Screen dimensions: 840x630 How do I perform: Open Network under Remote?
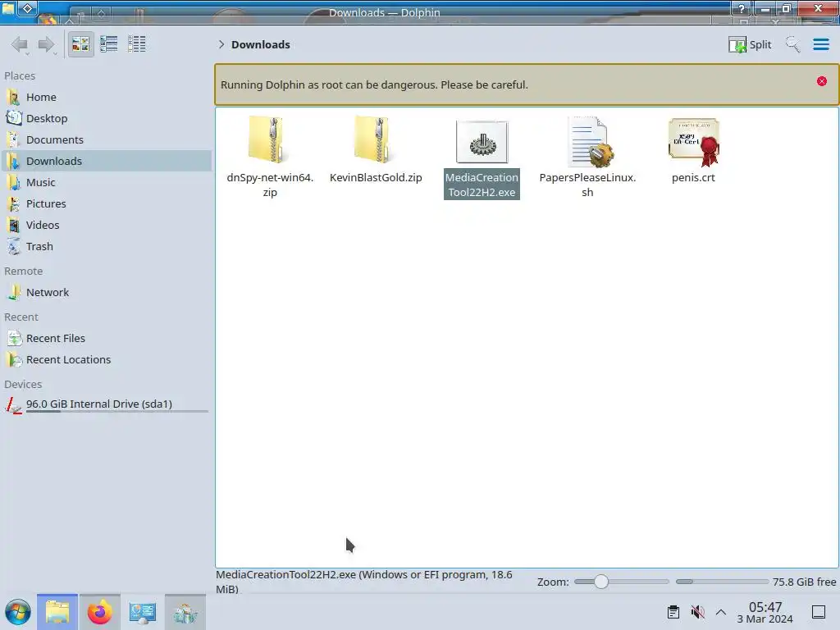[107, 293]
